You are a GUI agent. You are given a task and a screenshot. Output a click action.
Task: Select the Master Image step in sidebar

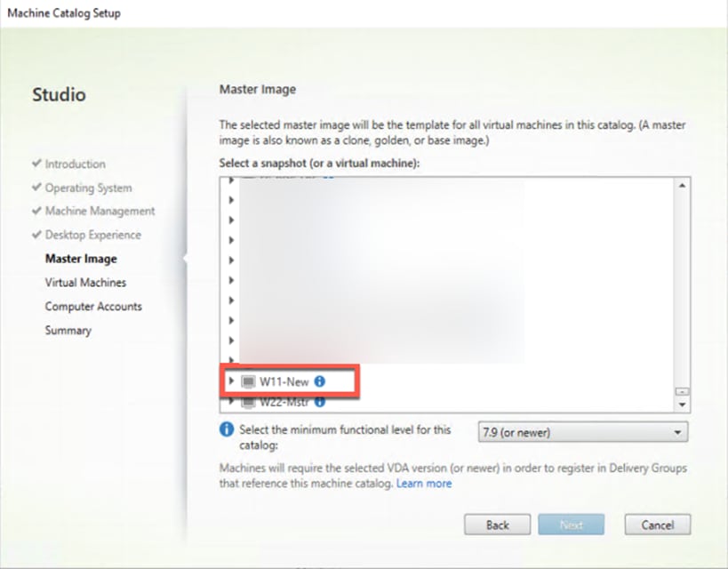tap(81, 259)
